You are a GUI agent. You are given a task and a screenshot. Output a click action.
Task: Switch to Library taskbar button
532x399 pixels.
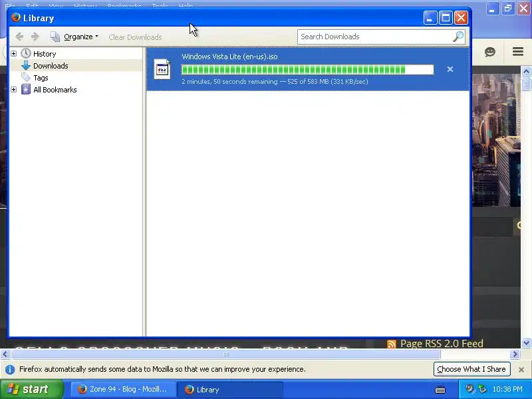point(229,390)
